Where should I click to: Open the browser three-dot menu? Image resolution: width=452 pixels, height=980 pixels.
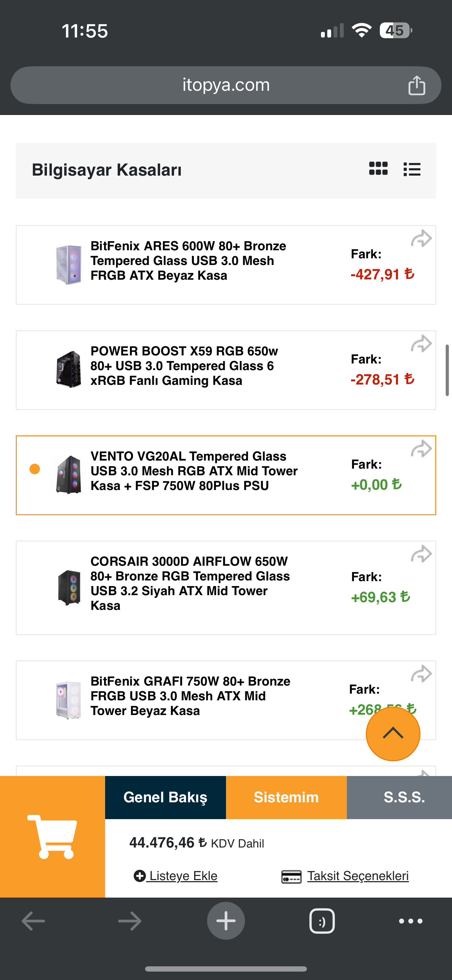tap(411, 921)
